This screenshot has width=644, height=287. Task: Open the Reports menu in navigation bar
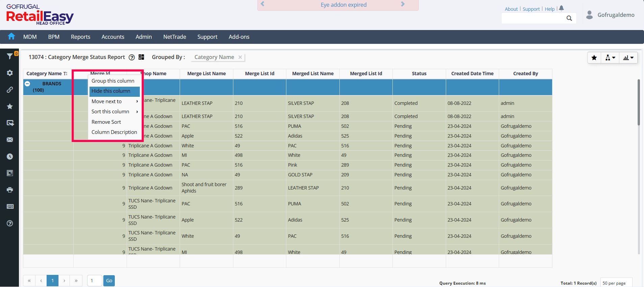80,37
